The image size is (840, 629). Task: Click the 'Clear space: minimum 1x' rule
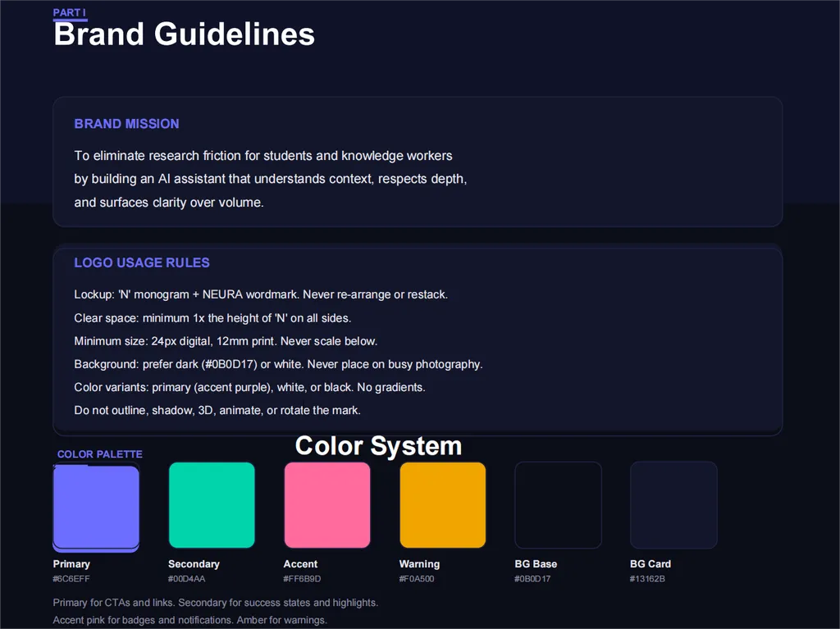(x=212, y=318)
